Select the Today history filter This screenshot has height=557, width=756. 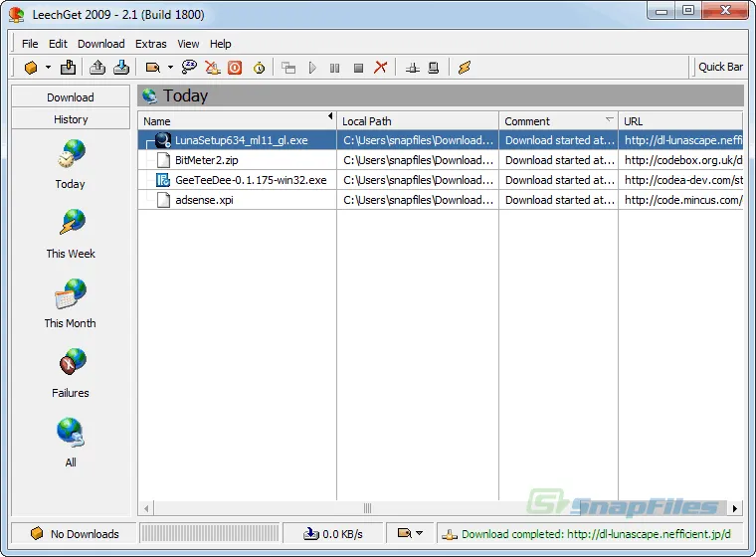[x=71, y=164]
